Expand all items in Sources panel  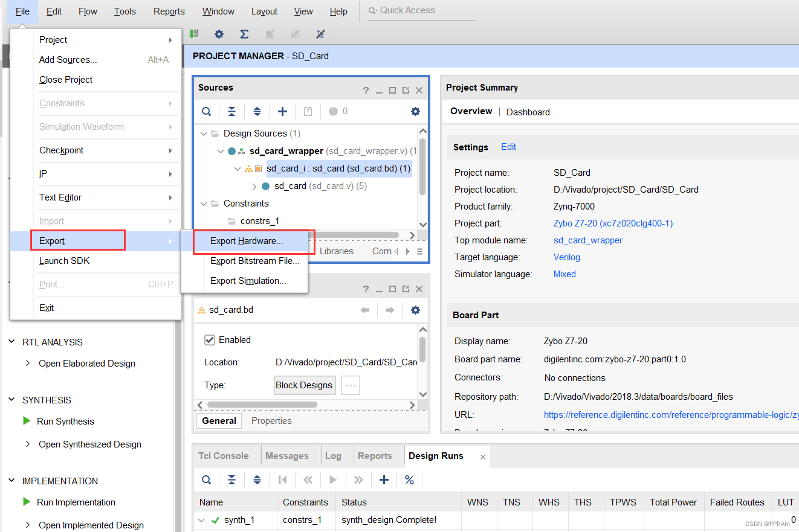coord(257,111)
